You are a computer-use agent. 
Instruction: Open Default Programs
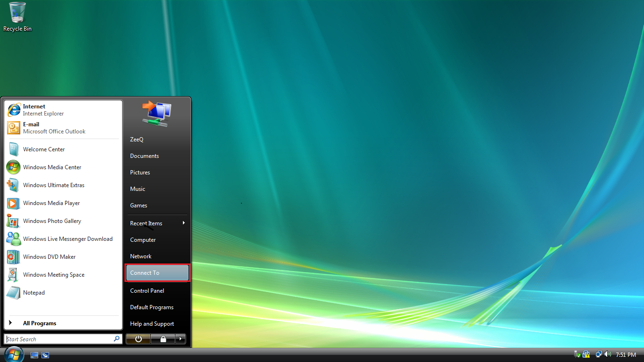click(x=157, y=307)
